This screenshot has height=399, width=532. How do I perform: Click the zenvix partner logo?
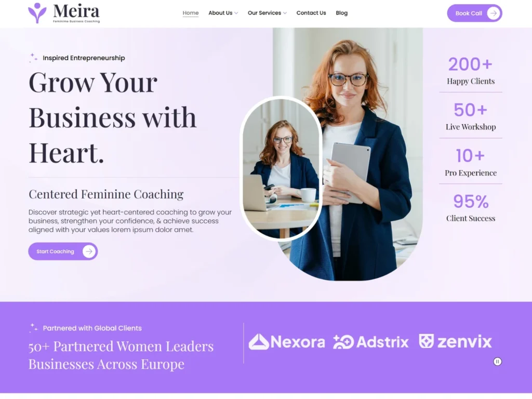[455, 341]
